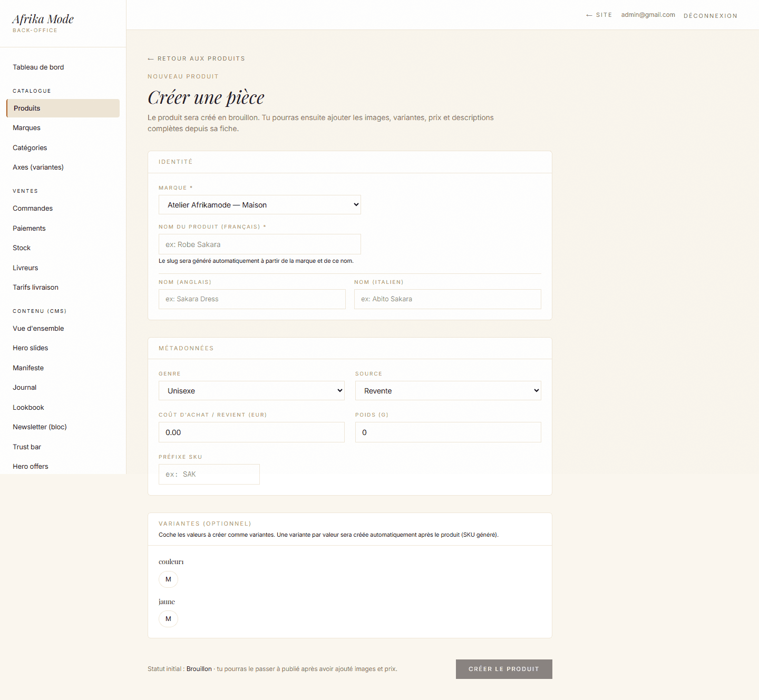The width and height of the screenshot is (759, 700).
Task: Open Trust bar in the sidebar
Action: click(63, 447)
